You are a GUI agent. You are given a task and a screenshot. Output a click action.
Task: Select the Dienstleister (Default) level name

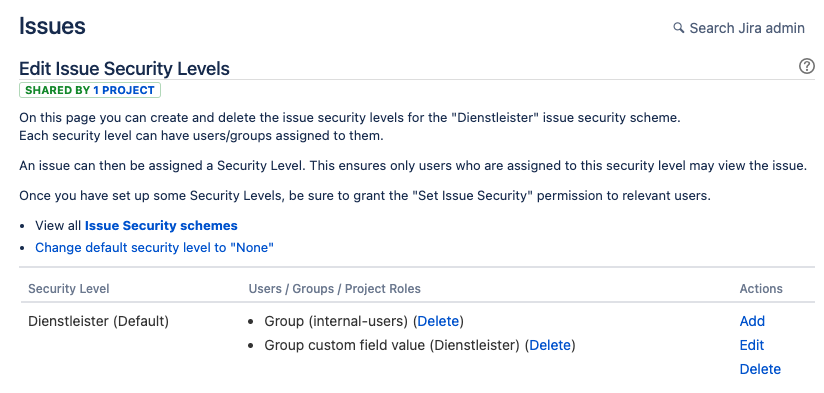pyautogui.click(x=98, y=321)
